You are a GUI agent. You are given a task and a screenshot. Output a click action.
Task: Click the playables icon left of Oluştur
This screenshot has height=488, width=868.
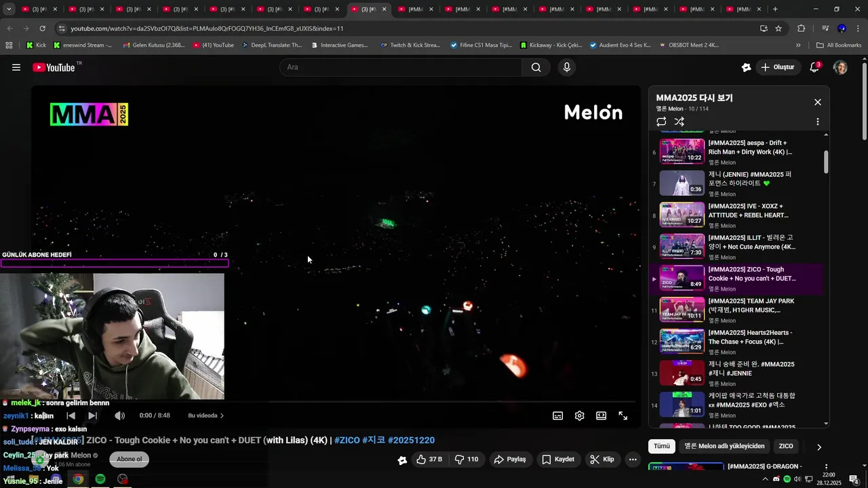tap(746, 67)
